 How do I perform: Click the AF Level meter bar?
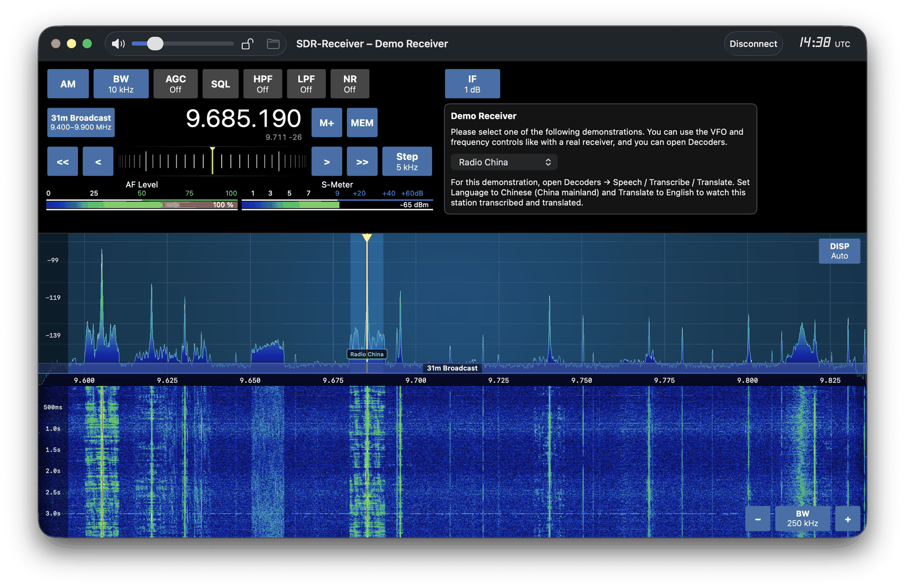[x=142, y=205]
